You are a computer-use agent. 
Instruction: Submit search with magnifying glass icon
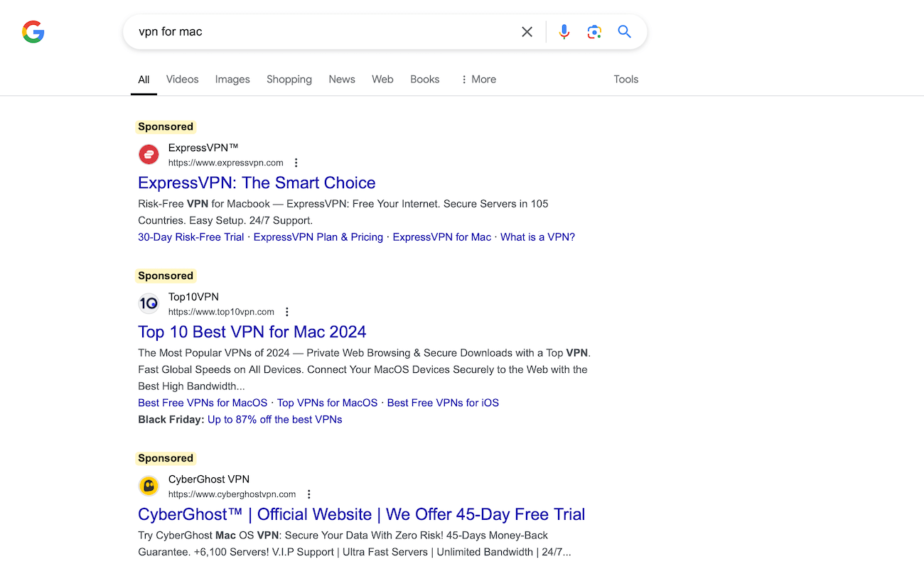coord(625,32)
